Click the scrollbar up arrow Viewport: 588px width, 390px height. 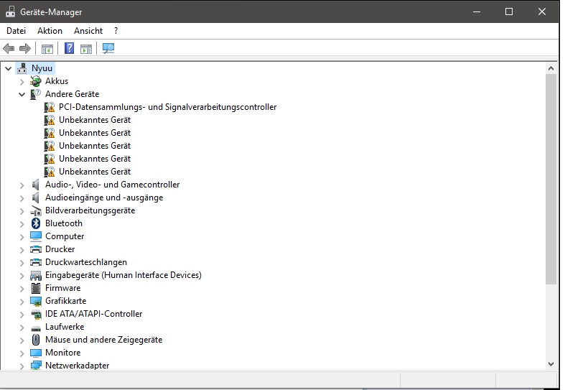click(x=551, y=68)
